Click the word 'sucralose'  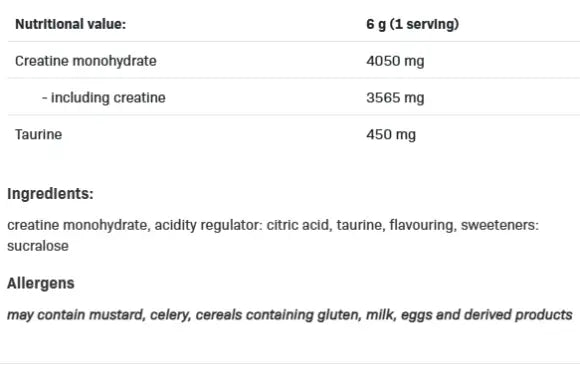[x=38, y=246]
